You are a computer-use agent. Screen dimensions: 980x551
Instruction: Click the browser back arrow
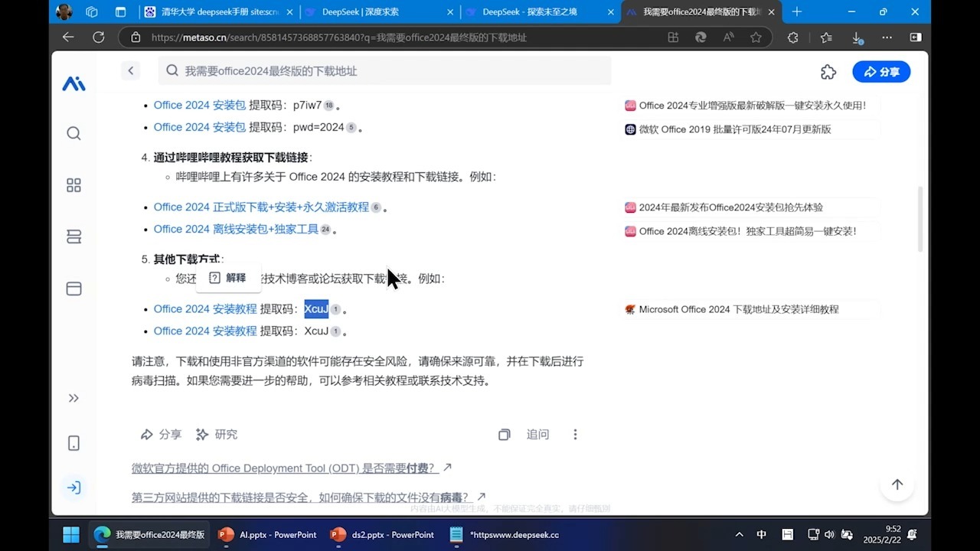click(68, 37)
